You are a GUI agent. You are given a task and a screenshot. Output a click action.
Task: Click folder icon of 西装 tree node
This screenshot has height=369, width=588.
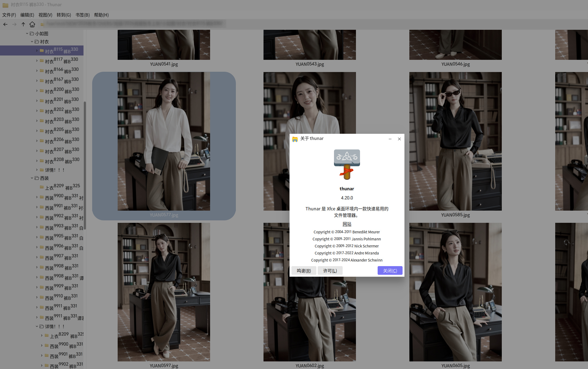click(37, 178)
